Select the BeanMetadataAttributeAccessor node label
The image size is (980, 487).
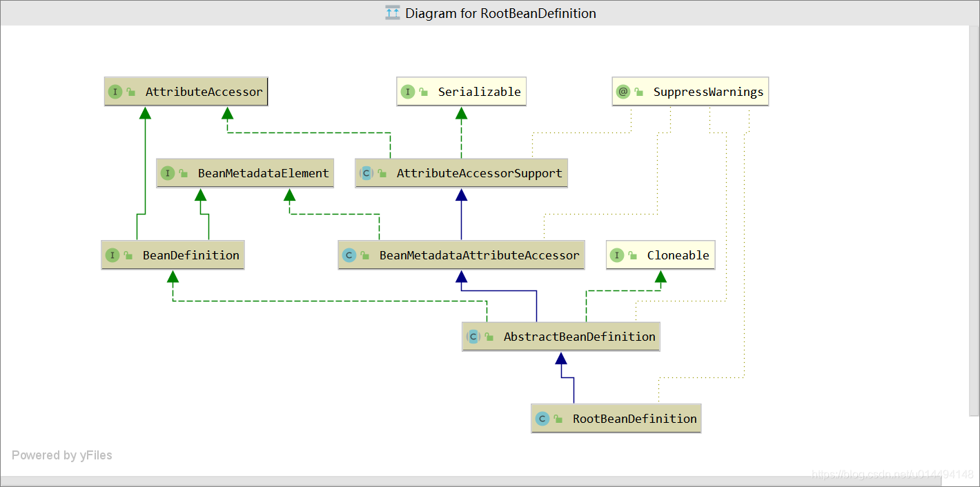(480, 255)
